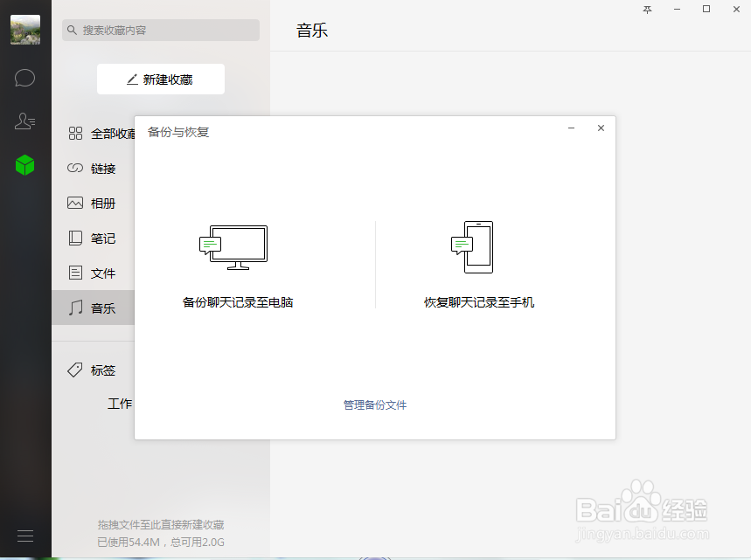Screen dimensions: 751x560
Task: Minimize the 备份与恢复 dialog
Action: point(571,128)
